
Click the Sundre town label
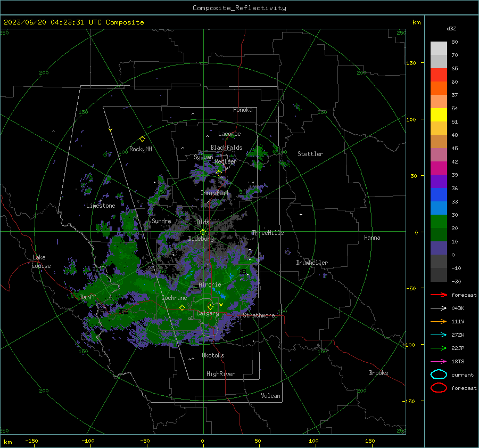(161, 221)
